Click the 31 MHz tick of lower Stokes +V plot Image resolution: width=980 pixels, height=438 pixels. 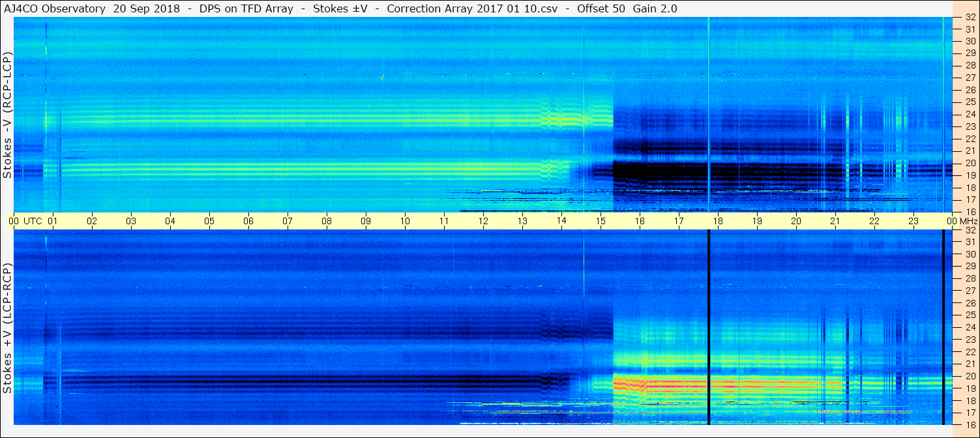[x=970, y=242]
